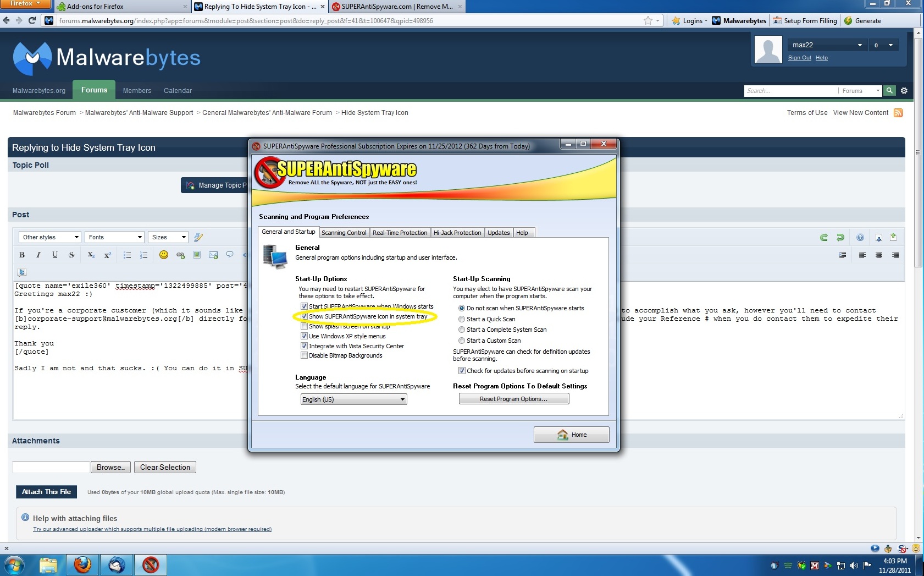Click the Sign Out link
The width and height of the screenshot is (924, 576).
point(800,57)
